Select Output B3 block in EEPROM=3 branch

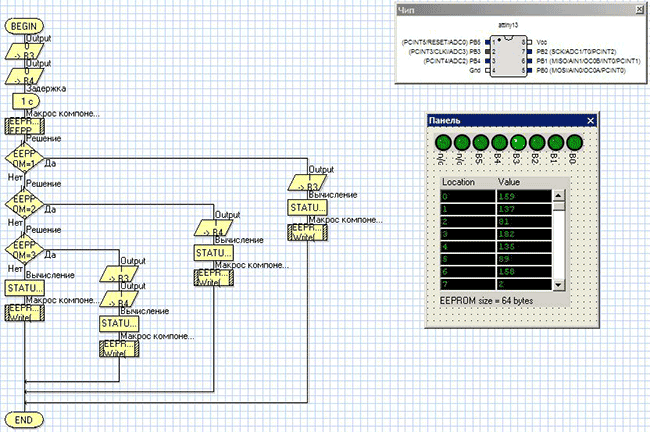pos(119,274)
